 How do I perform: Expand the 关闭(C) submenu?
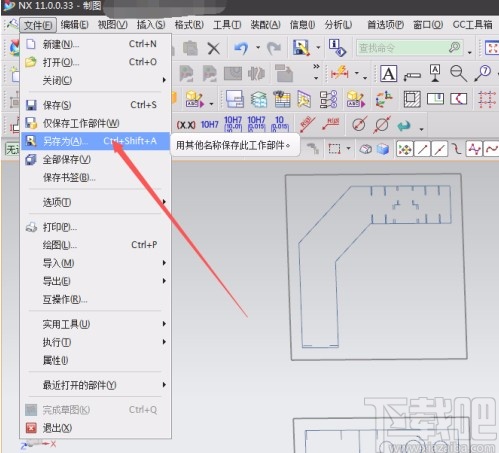point(96,80)
